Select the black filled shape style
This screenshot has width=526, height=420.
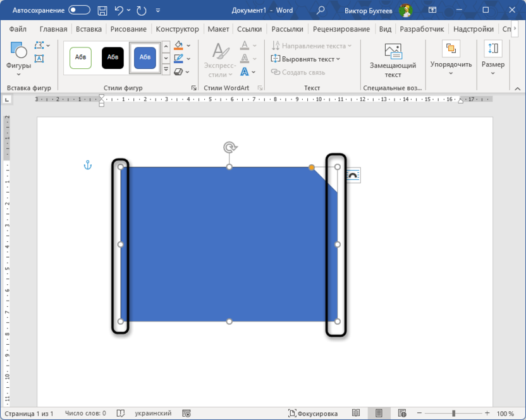pos(113,57)
